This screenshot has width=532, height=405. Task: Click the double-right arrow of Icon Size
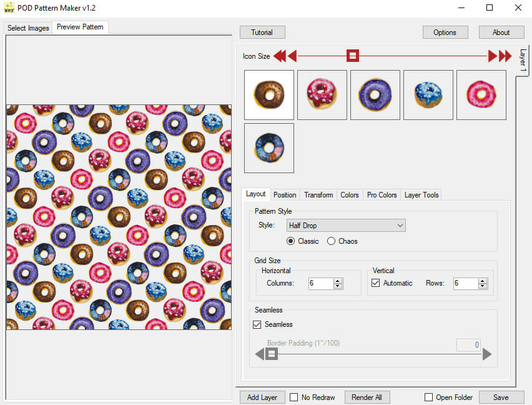tap(505, 56)
